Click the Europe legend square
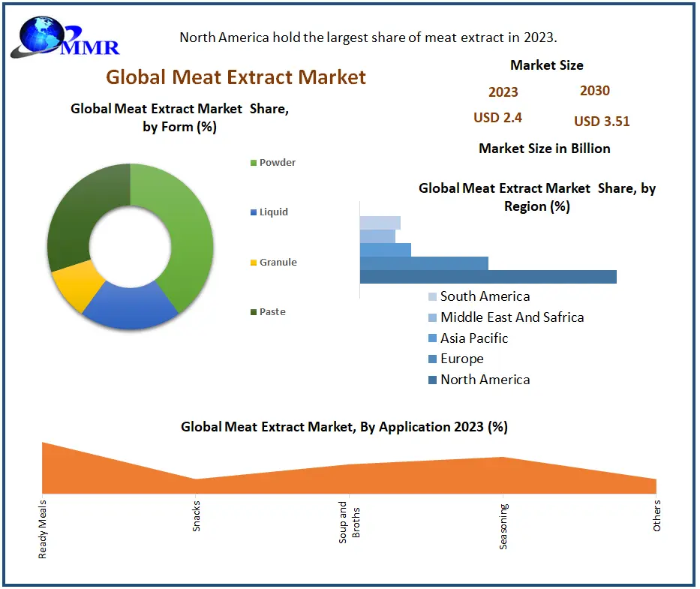Viewport: 700px width, 589px height. point(432,359)
